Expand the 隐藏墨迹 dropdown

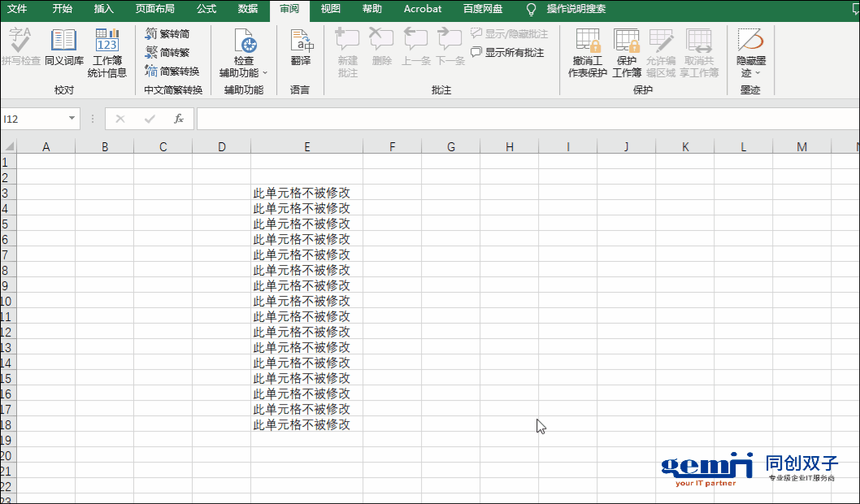(x=750, y=73)
